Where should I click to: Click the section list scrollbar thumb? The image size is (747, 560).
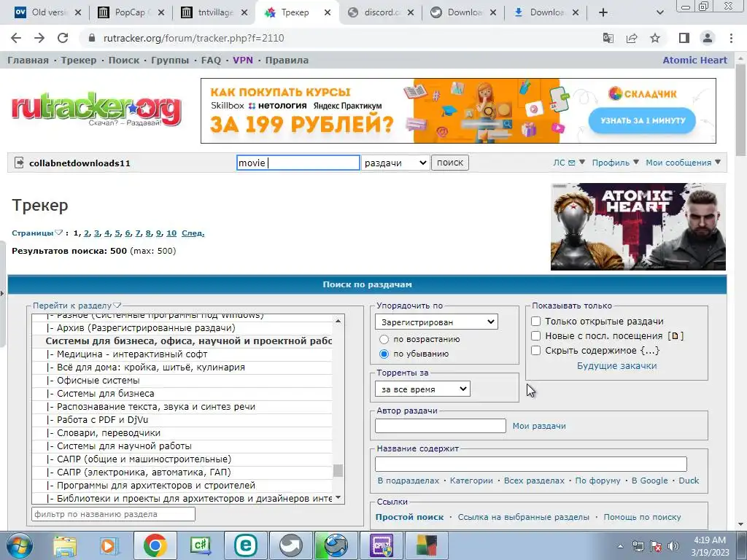pos(338,470)
